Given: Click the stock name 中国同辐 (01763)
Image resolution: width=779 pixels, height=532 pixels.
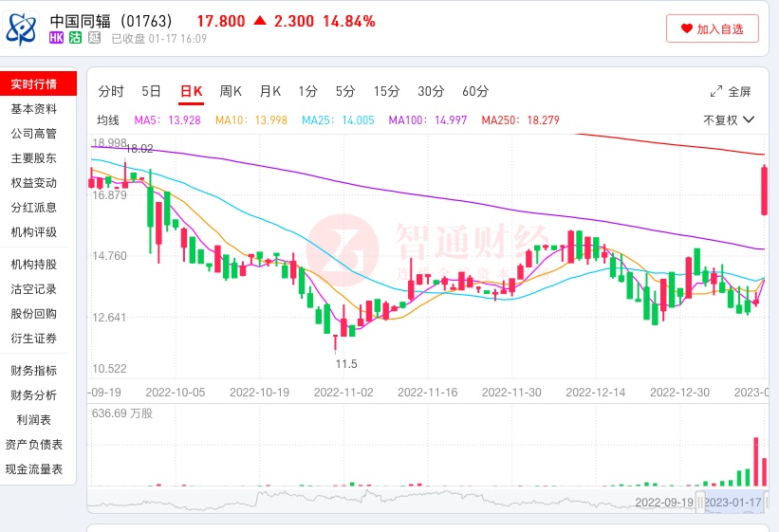Looking at the screenshot, I should click(x=111, y=21).
